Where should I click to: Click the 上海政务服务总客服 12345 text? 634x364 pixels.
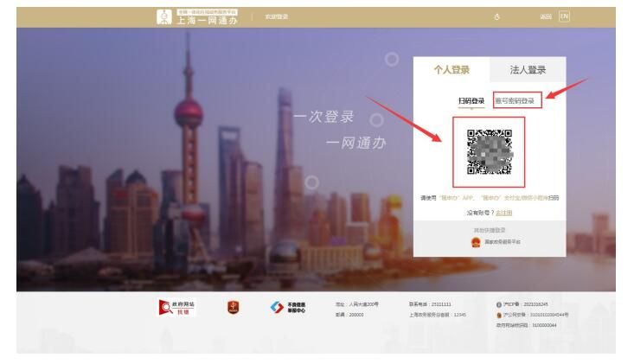[437, 315]
